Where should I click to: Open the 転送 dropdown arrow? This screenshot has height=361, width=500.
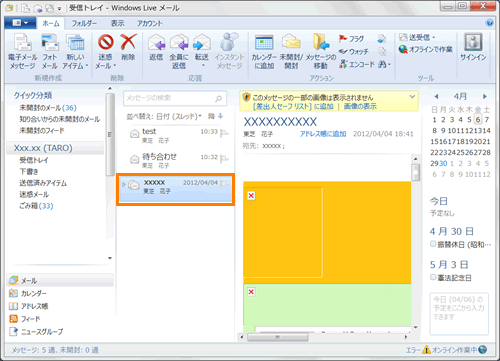click(202, 66)
